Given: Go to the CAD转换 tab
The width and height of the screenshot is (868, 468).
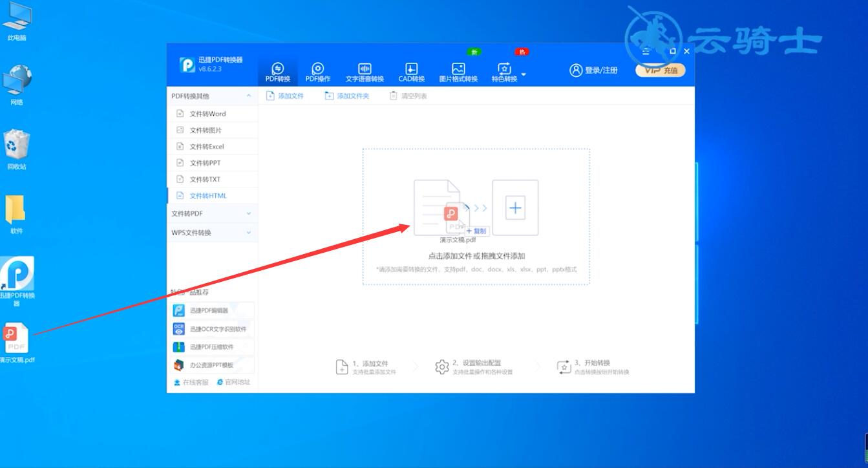Looking at the screenshot, I should (412, 72).
